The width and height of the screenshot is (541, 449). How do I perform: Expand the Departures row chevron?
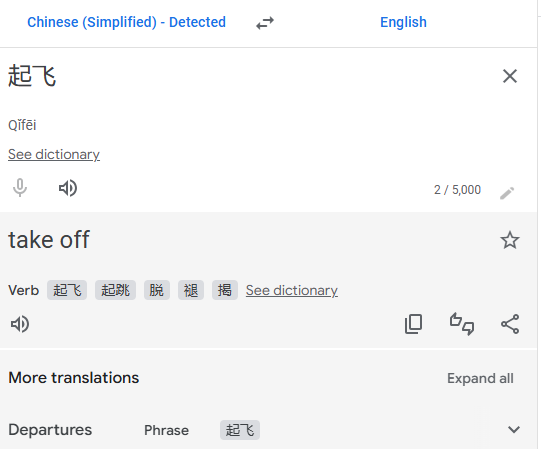click(x=514, y=430)
